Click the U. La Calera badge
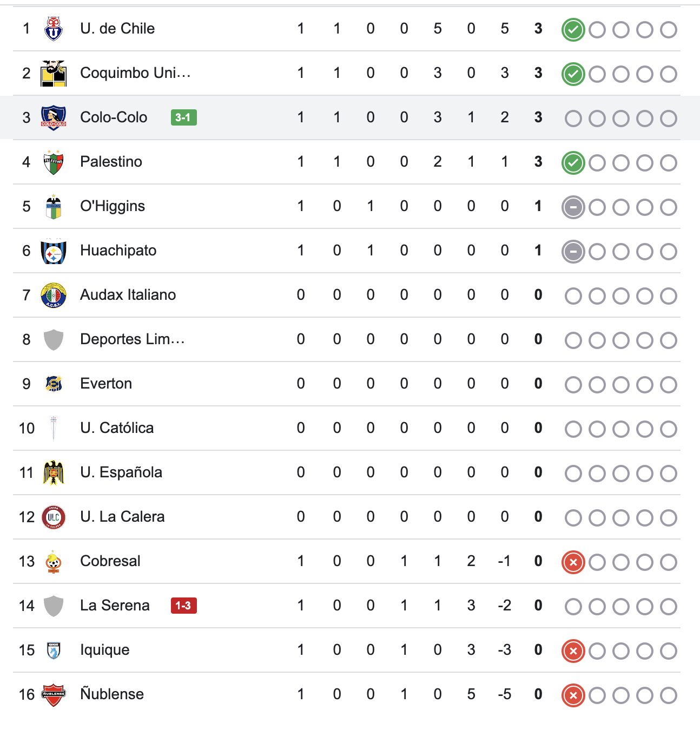Screen dimensions: 700x736 (x=54, y=517)
